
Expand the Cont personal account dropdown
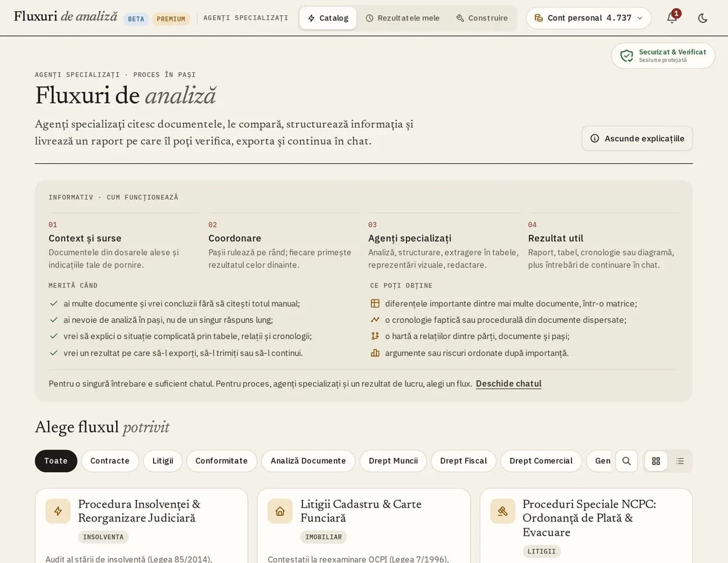pyautogui.click(x=588, y=18)
